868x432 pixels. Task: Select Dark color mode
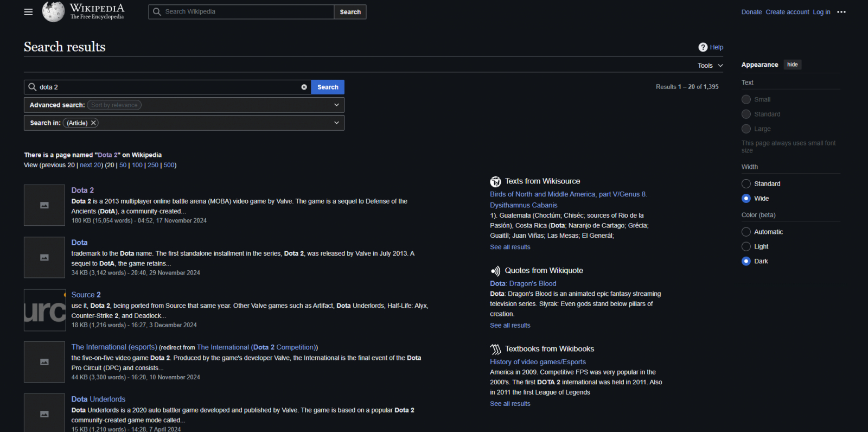click(x=746, y=261)
